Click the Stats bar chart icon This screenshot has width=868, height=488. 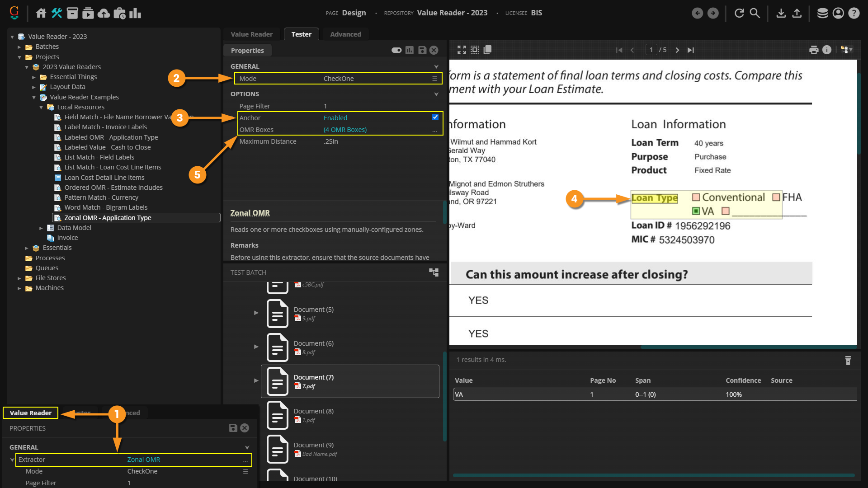(x=135, y=13)
